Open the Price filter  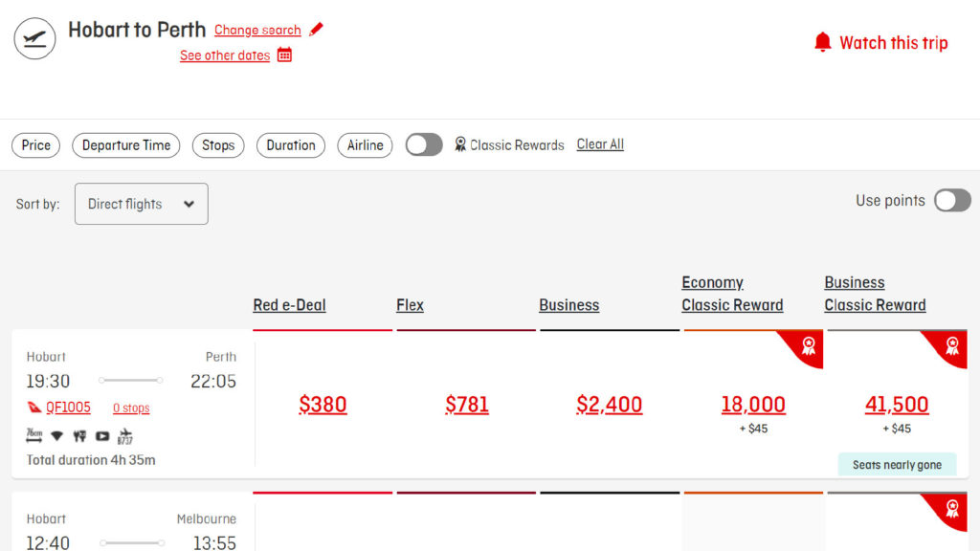pyautogui.click(x=35, y=145)
